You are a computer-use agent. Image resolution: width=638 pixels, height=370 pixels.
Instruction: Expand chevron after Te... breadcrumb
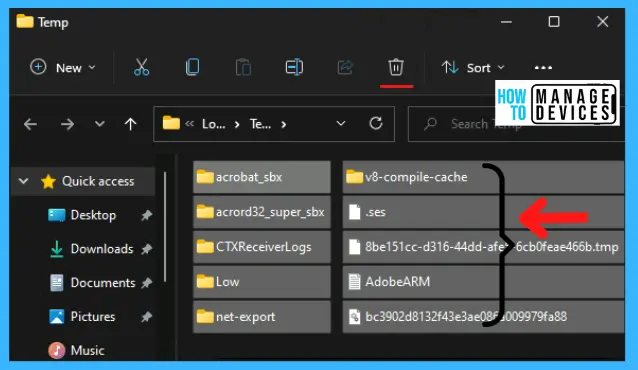coord(284,124)
